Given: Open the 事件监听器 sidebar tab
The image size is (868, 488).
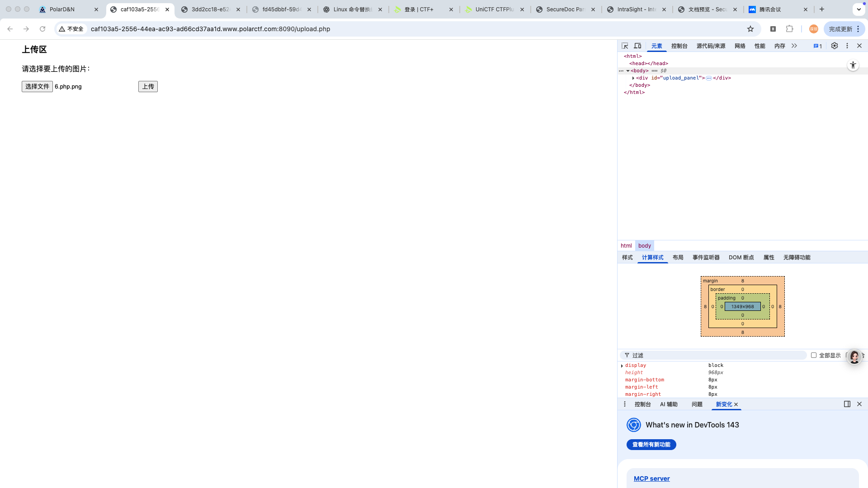Looking at the screenshot, I should coord(706,258).
